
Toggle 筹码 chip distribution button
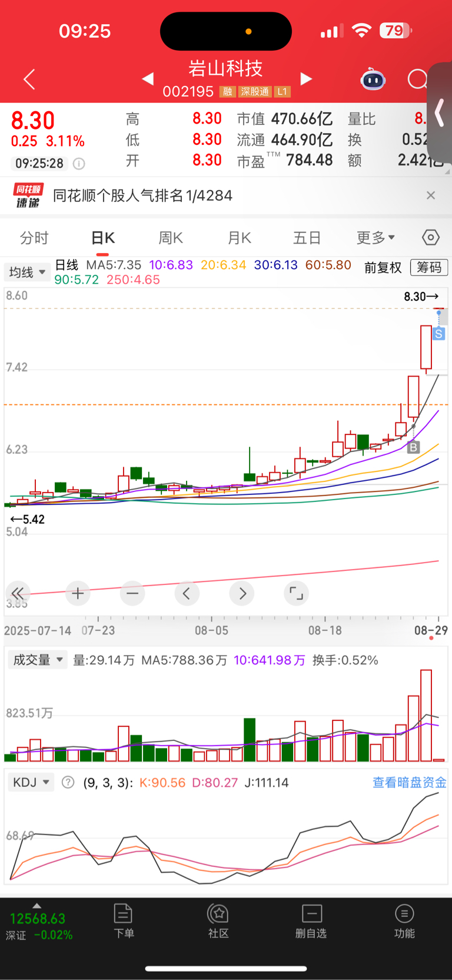click(x=429, y=267)
